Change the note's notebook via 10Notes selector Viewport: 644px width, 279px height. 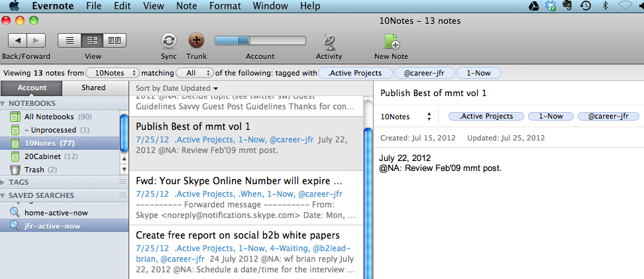click(405, 117)
